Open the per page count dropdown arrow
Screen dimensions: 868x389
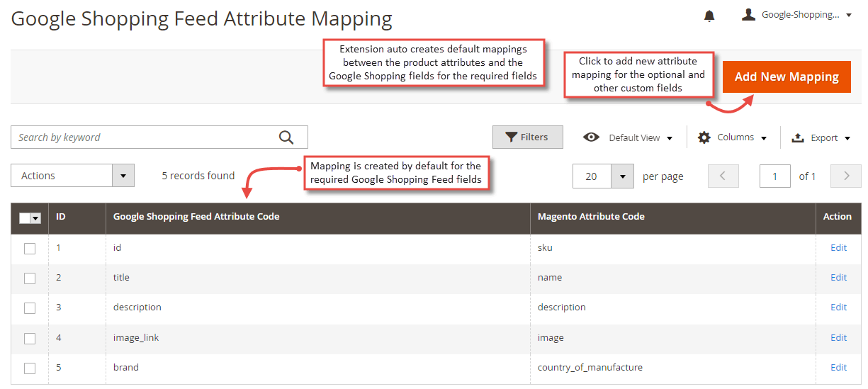622,176
